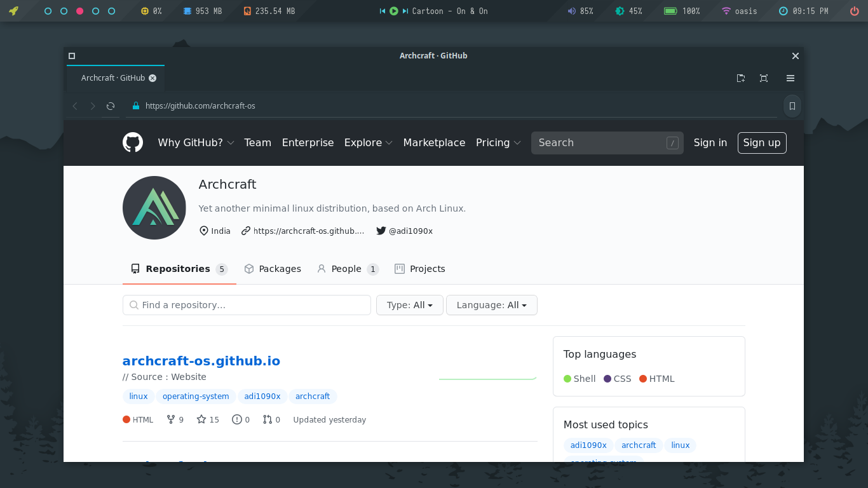The width and height of the screenshot is (868, 488).
Task: Open the stargazers count showing 15
Action: (x=208, y=419)
